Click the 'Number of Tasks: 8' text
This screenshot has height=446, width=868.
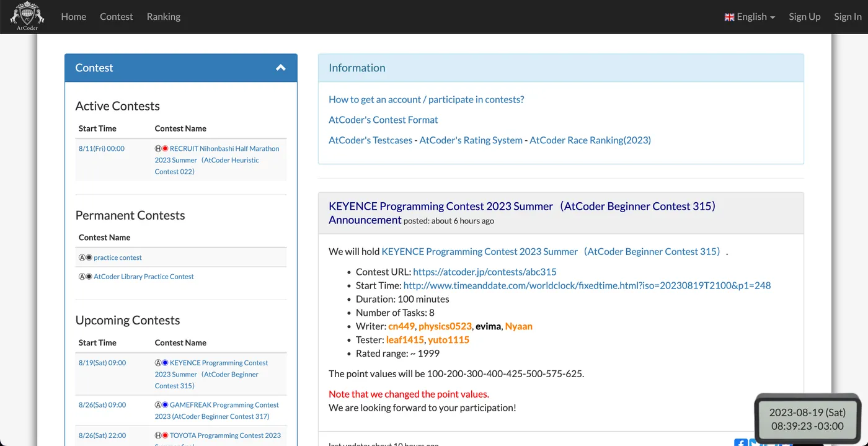[395, 313]
